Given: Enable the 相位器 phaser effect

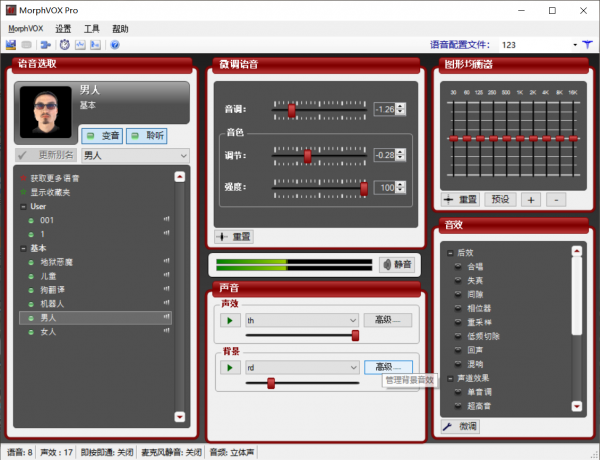Looking at the screenshot, I should point(458,308).
